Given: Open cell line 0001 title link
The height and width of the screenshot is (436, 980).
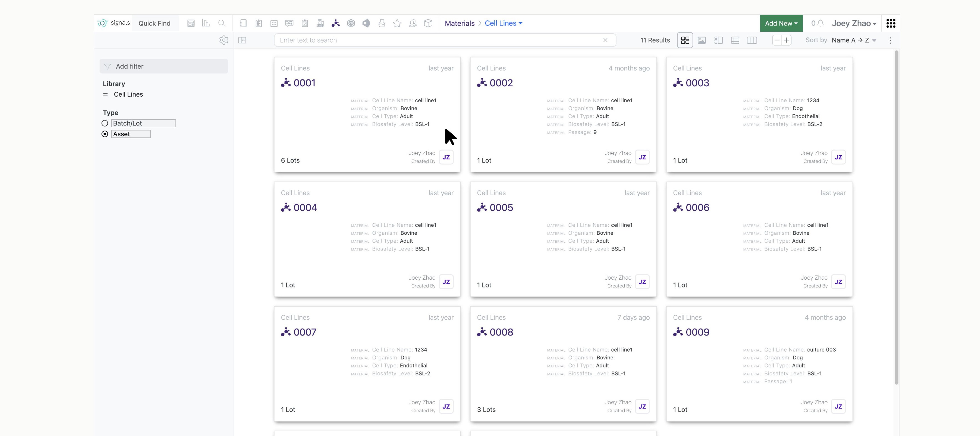Looking at the screenshot, I should pos(304,83).
